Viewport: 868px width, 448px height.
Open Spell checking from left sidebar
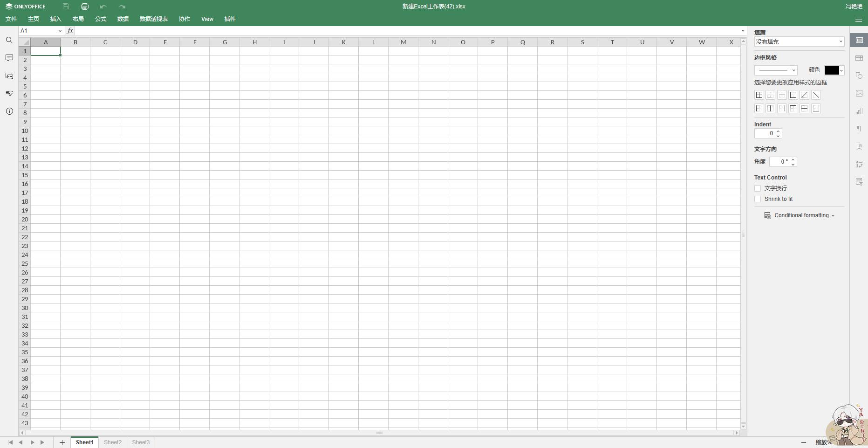pyautogui.click(x=9, y=93)
